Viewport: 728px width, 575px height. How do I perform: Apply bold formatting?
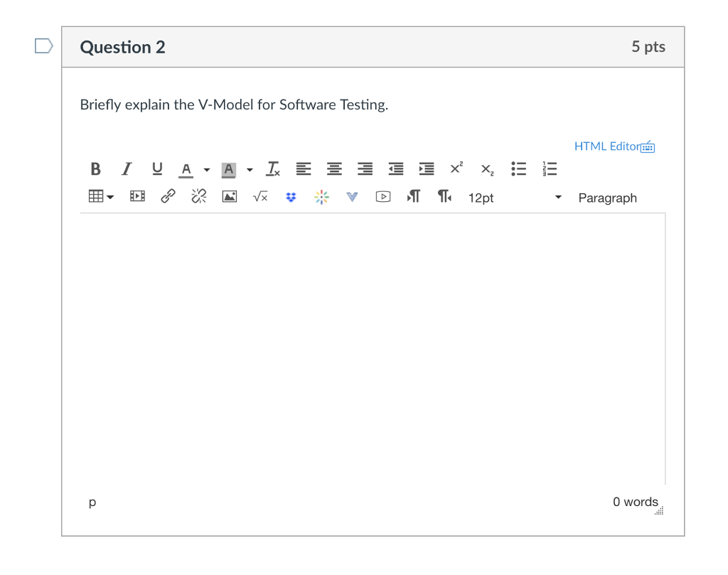pos(95,169)
